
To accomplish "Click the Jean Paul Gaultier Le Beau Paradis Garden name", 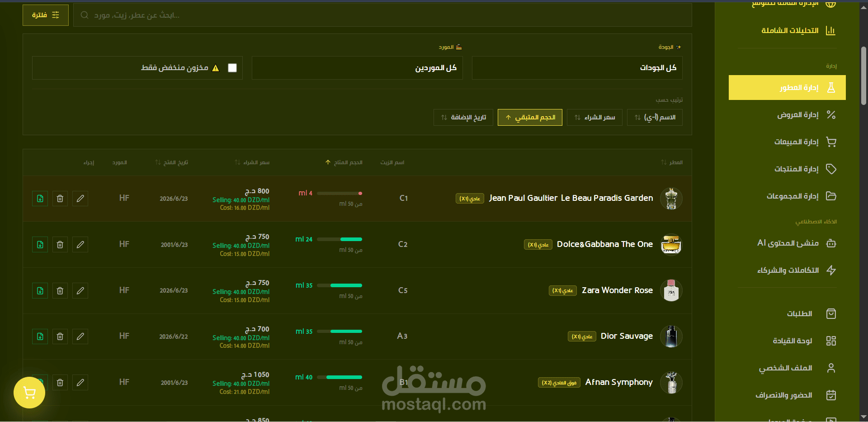I will click(x=571, y=198).
